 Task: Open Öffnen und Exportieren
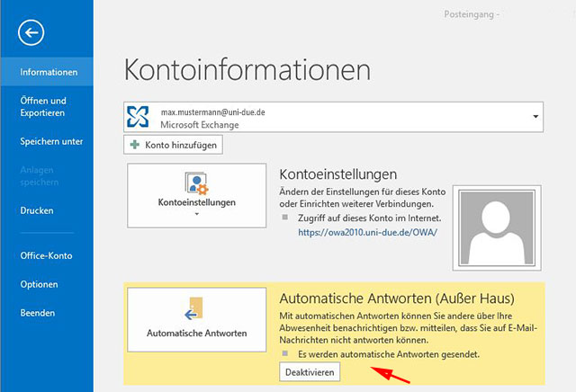(44, 107)
